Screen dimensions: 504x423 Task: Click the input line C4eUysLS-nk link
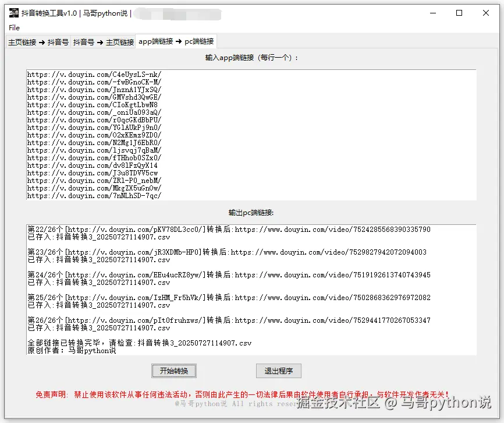pyautogui.click(x=94, y=75)
